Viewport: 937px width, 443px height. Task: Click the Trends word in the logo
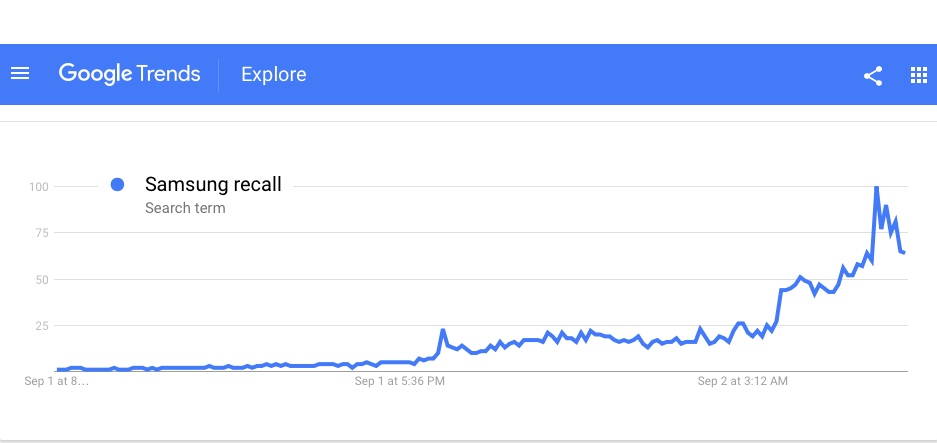point(169,74)
